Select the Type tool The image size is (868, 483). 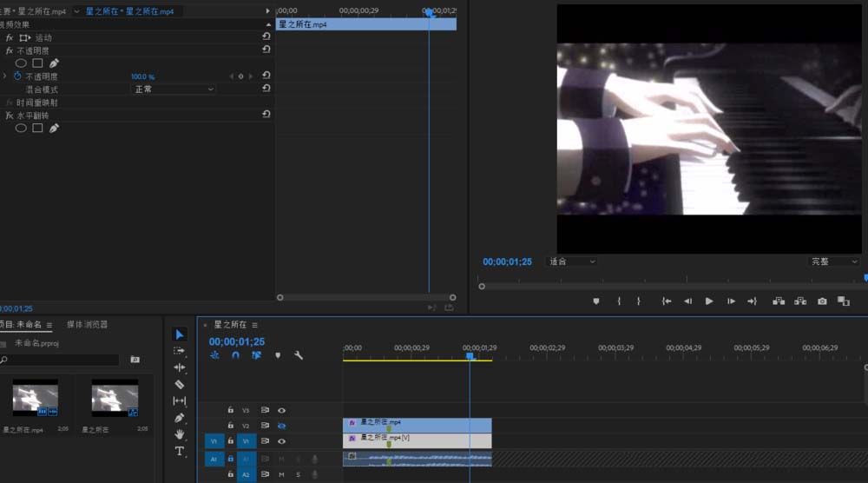pos(180,451)
